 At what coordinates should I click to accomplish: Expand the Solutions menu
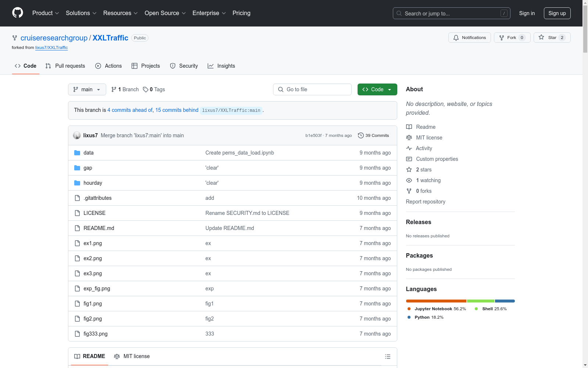(x=81, y=13)
